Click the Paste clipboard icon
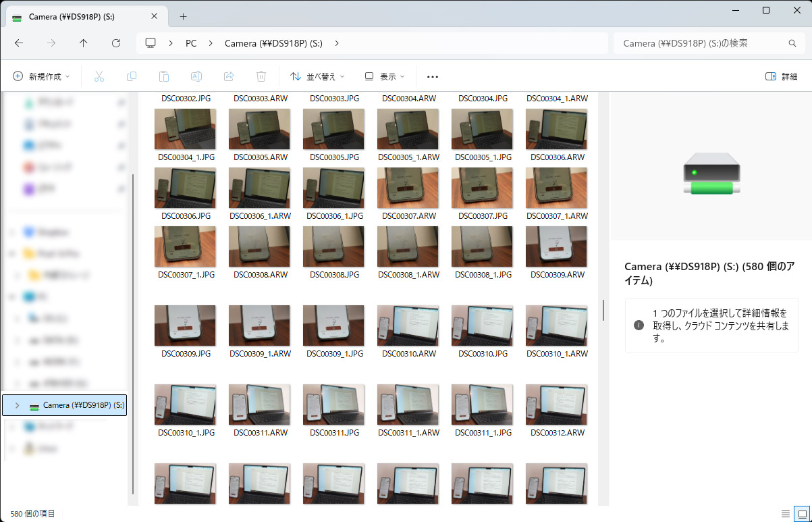Image resolution: width=812 pixels, height=522 pixels. click(x=164, y=76)
